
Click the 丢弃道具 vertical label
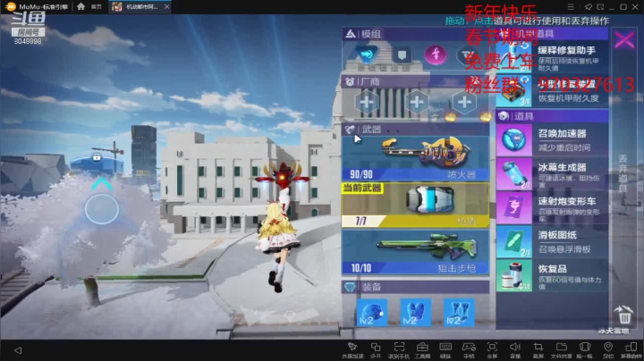pyautogui.click(x=623, y=173)
